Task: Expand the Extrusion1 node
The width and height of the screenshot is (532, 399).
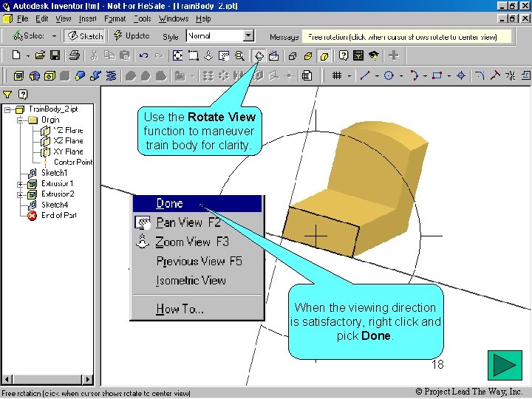Action: pyautogui.click(x=20, y=184)
